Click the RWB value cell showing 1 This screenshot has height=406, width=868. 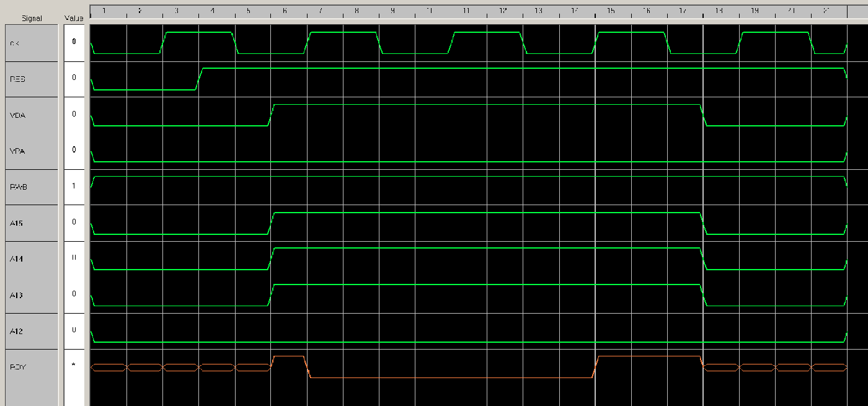point(74,186)
